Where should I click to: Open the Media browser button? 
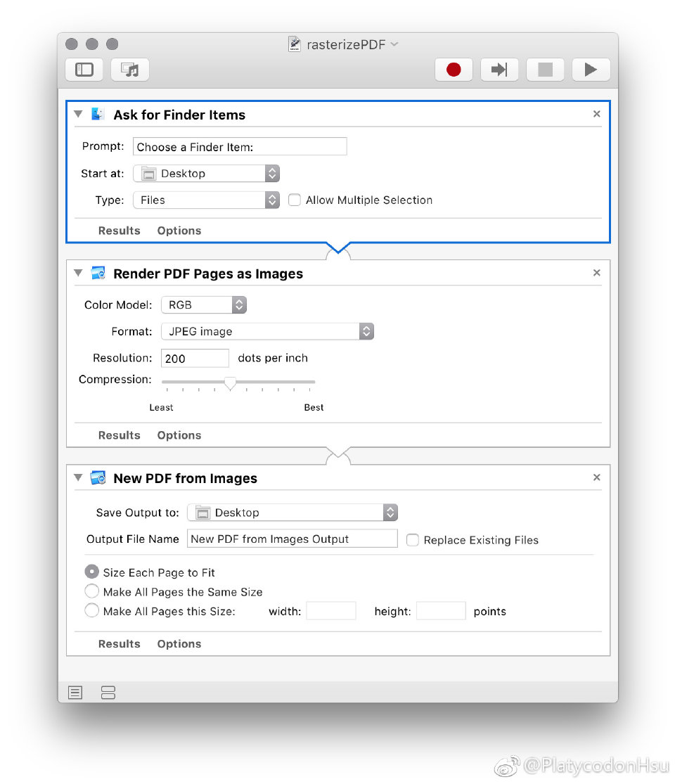130,70
